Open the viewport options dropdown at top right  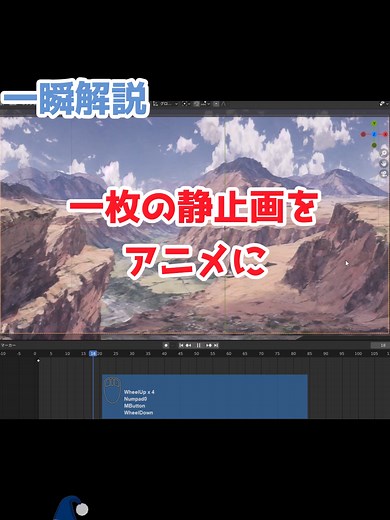pyautogui.click(x=384, y=104)
